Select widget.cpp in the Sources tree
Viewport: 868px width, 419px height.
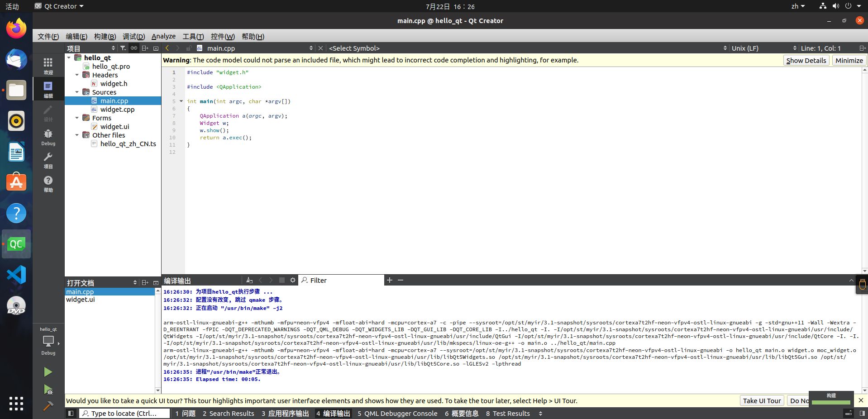[117, 109]
